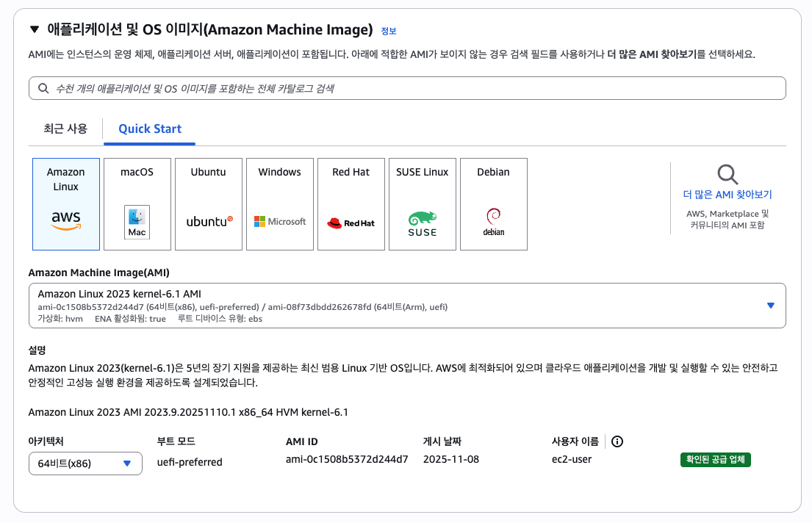Viewport: 812px width, 523px height.
Task: Click the AMI ID value ami-0c1508b5372d244d7
Action: [346, 459]
